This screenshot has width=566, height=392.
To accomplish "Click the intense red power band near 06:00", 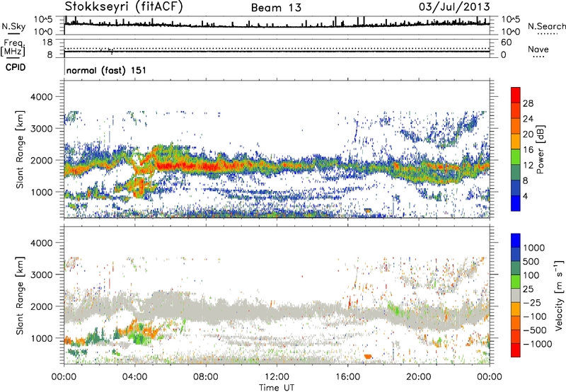I will (187, 166).
